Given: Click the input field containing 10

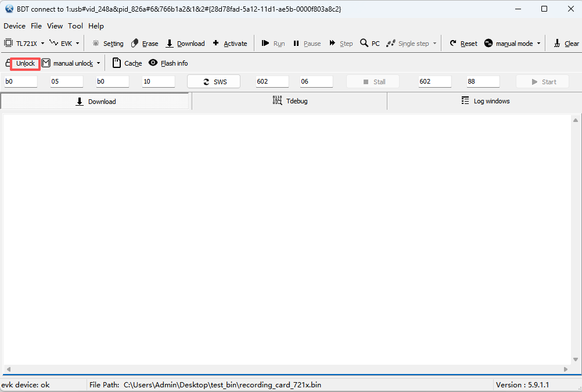Looking at the screenshot, I should tap(159, 81).
